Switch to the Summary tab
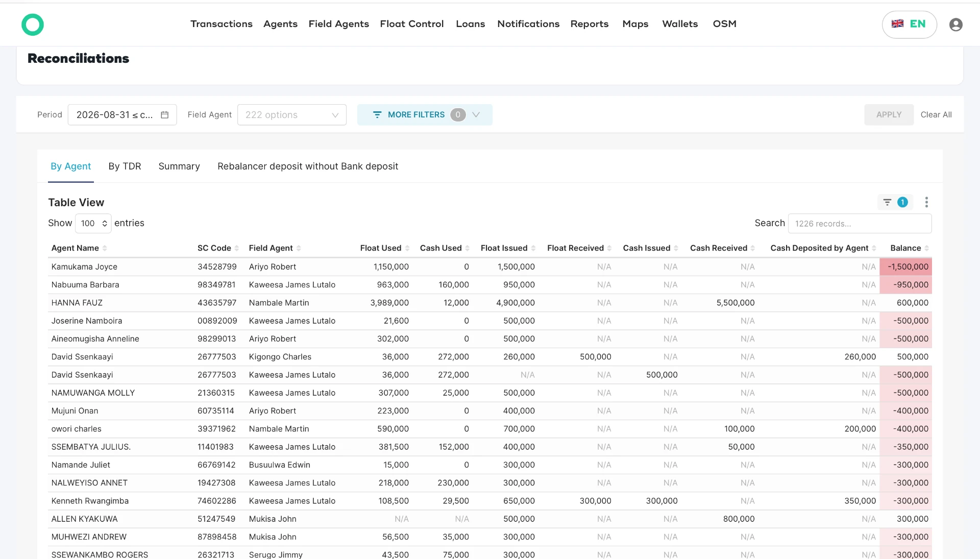The width and height of the screenshot is (980, 559). point(179,166)
